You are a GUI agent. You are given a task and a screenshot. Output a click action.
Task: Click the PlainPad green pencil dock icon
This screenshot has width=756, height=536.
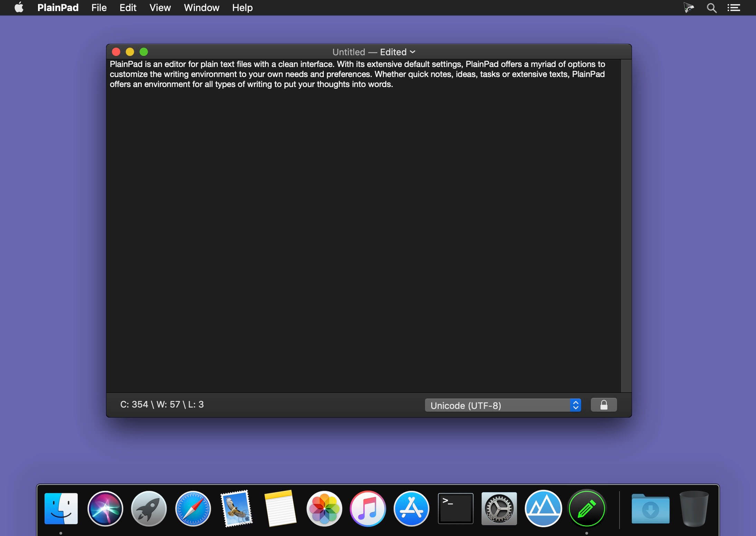586,508
